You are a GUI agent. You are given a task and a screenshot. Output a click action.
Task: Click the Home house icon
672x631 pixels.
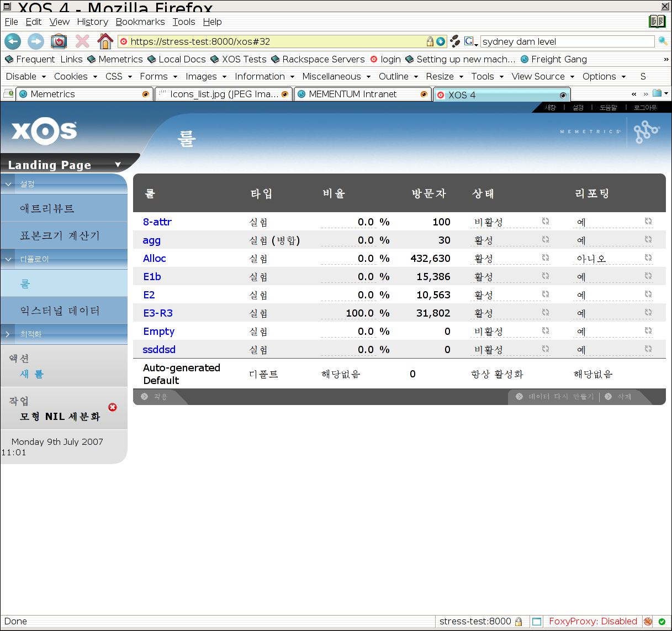coord(105,41)
